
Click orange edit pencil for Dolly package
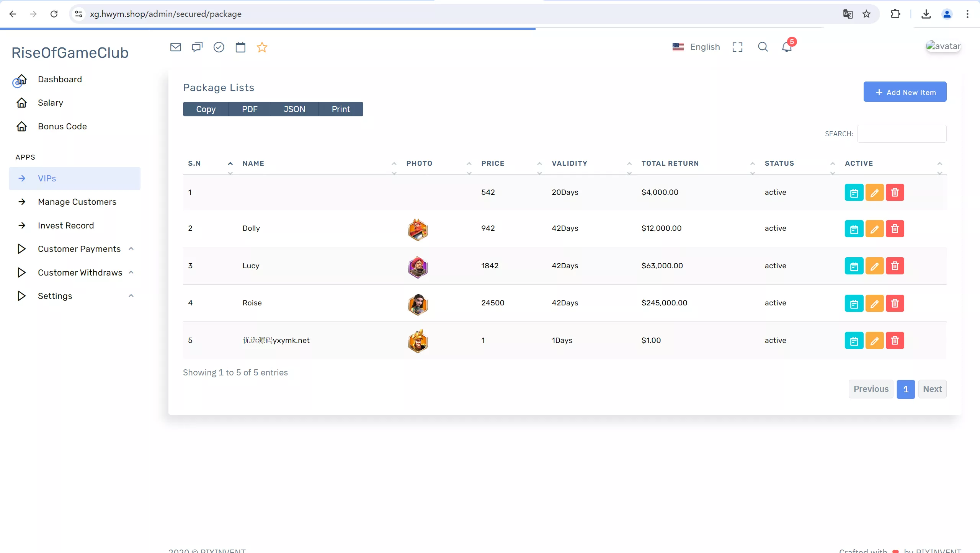coord(874,229)
